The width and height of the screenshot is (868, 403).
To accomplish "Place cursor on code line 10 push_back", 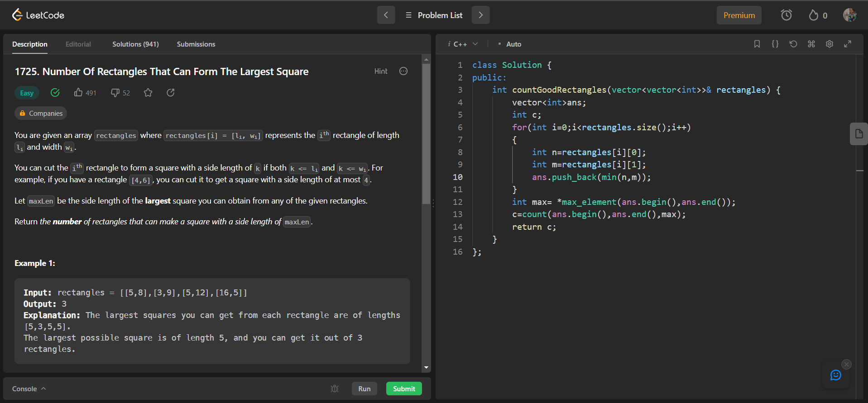I will pos(574,177).
